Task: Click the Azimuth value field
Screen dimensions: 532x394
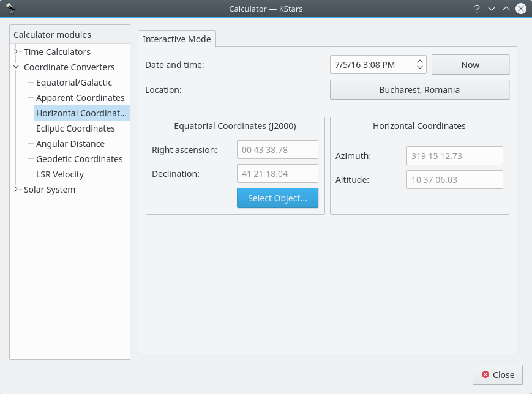Action: pyautogui.click(x=454, y=156)
